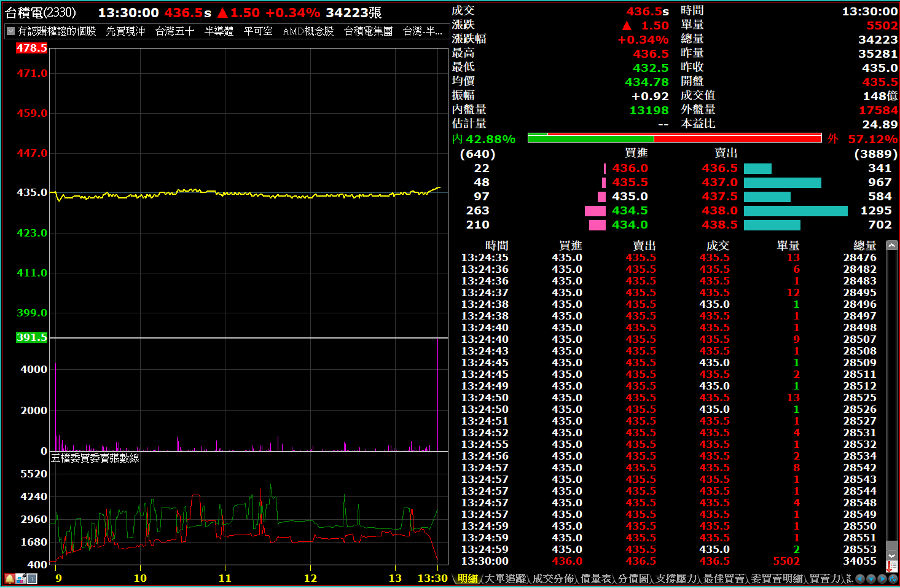Screen dimensions: 900x588
Task: Click the 最高 value 436.5
Action: click(x=651, y=53)
